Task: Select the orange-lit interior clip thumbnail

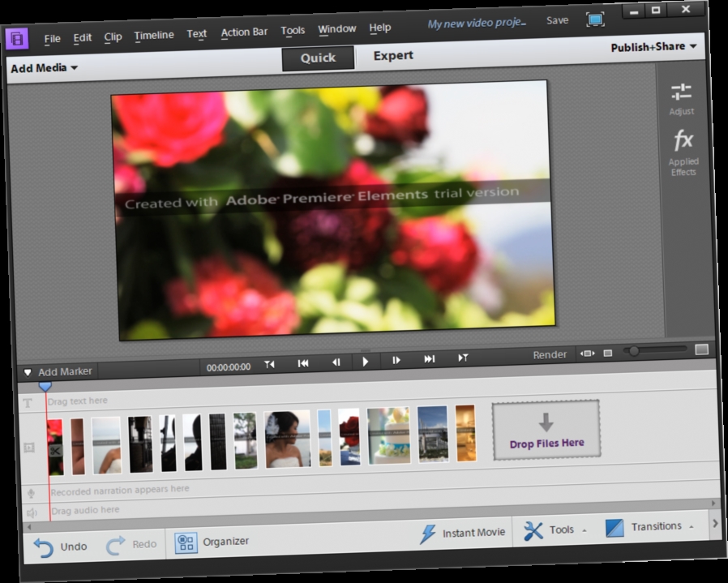Action: 465,433
